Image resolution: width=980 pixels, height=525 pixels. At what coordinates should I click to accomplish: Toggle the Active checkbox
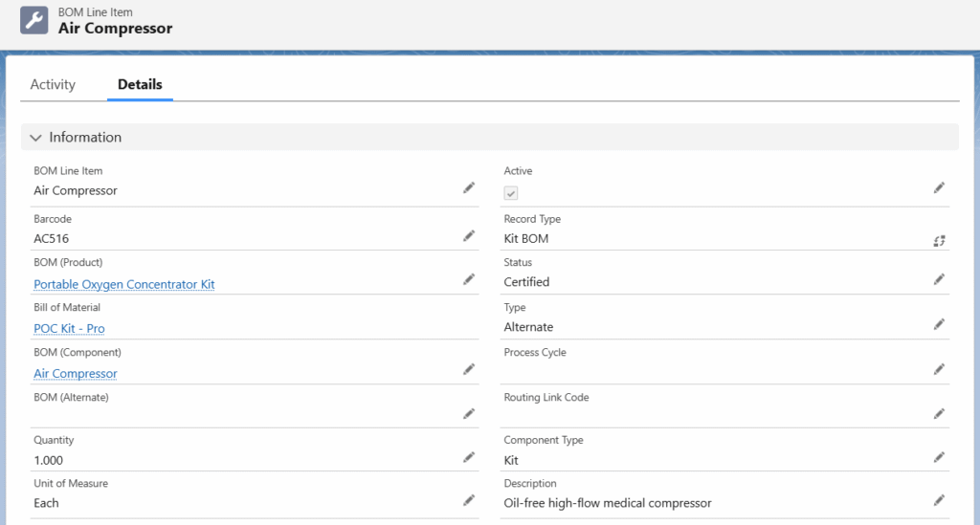(x=511, y=193)
